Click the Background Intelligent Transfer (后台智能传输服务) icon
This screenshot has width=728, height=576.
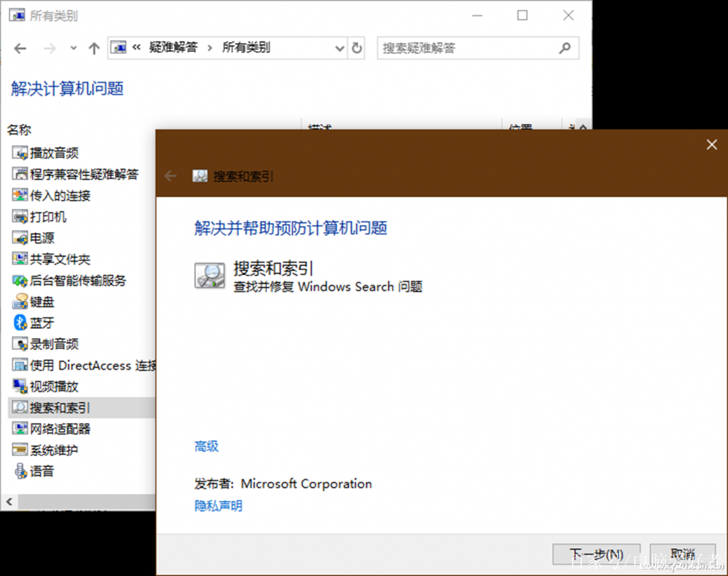coord(21,280)
